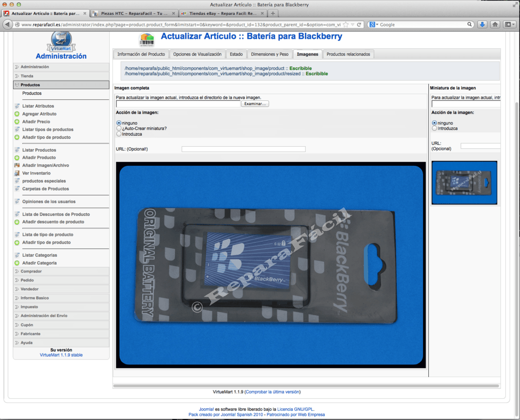Viewport: 520px width, 420px height.
Task: Click the productos especiales icon
Action: (17, 181)
